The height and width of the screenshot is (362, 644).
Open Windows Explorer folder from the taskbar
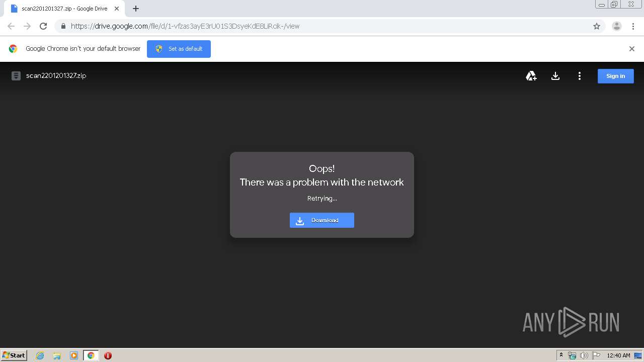[57, 355]
